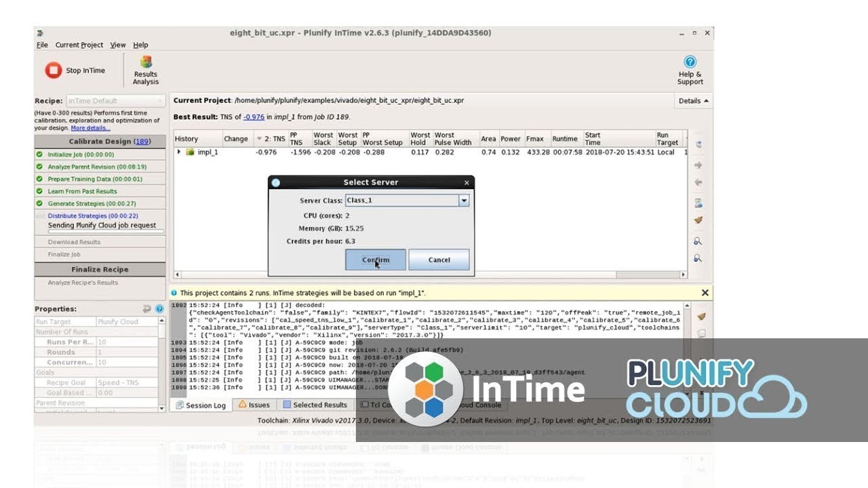Click the page icon below the log broom

point(701,333)
